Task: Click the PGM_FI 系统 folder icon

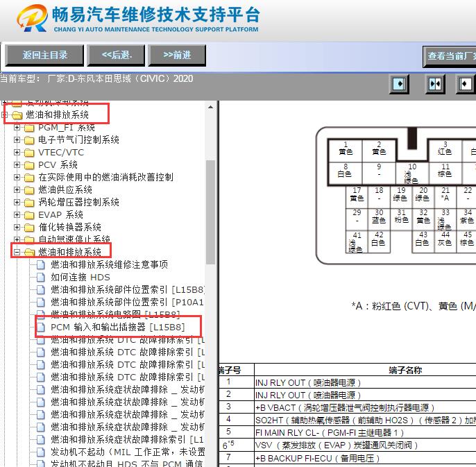Action: [x=29, y=128]
